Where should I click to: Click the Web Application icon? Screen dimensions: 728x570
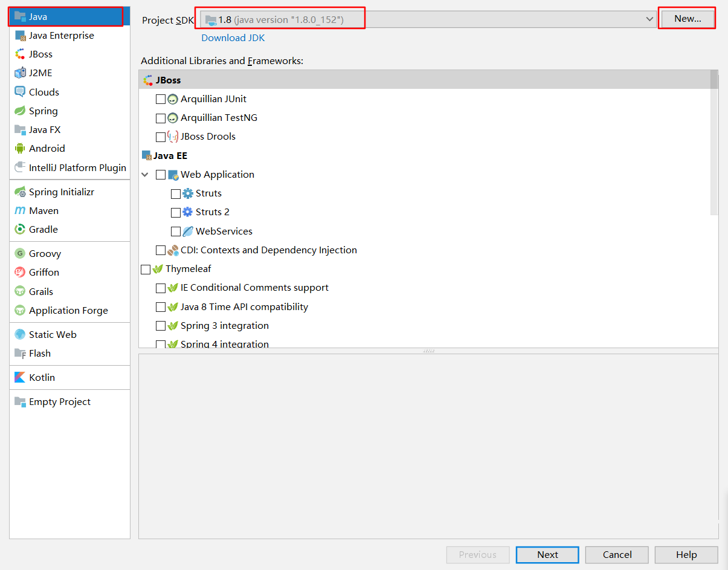click(173, 175)
